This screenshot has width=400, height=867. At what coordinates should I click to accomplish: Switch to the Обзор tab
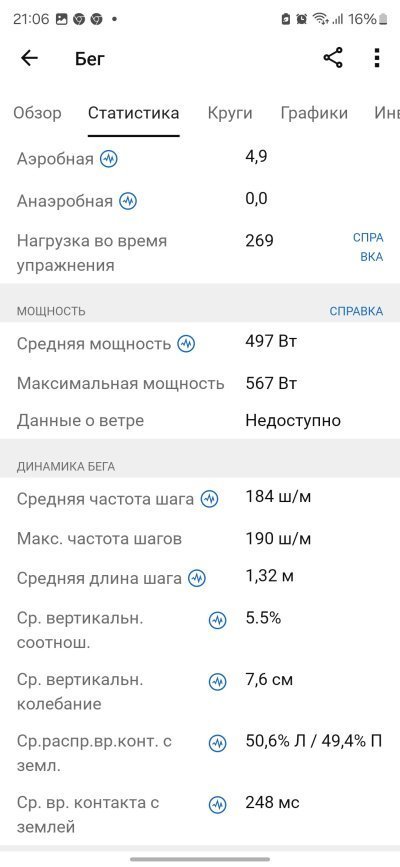(38, 113)
